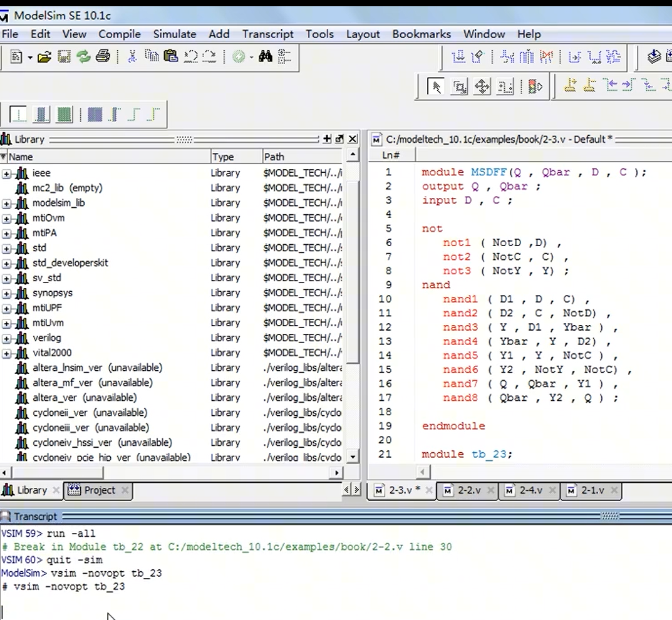672x620 pixels.
Task: Select the arrow Select Mode tool
Action: 436,87
